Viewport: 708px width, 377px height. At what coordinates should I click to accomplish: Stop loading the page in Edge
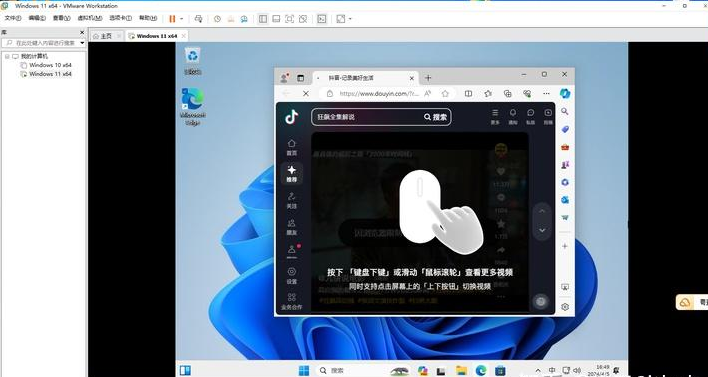[306, 93]
